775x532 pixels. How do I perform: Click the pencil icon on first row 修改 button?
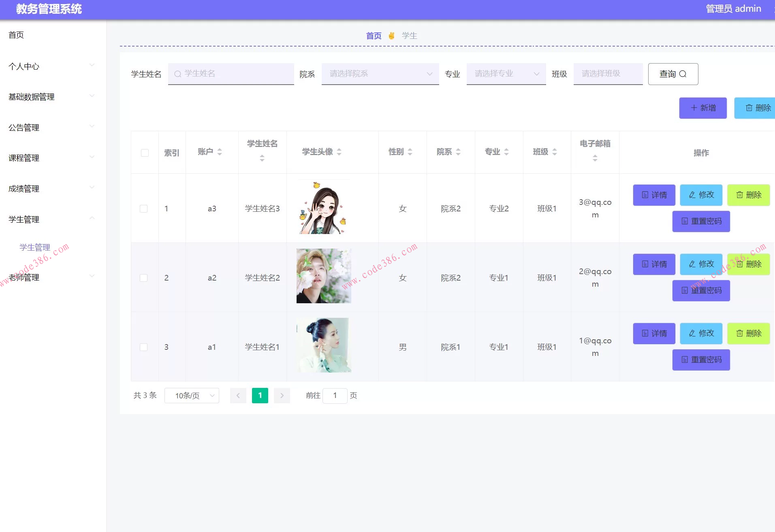point(692,195)
